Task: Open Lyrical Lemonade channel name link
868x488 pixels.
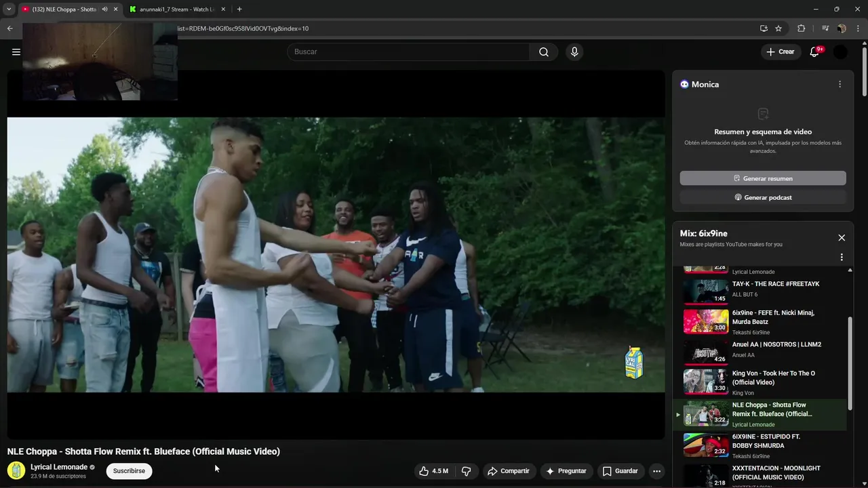Action: tap(59, 467)
